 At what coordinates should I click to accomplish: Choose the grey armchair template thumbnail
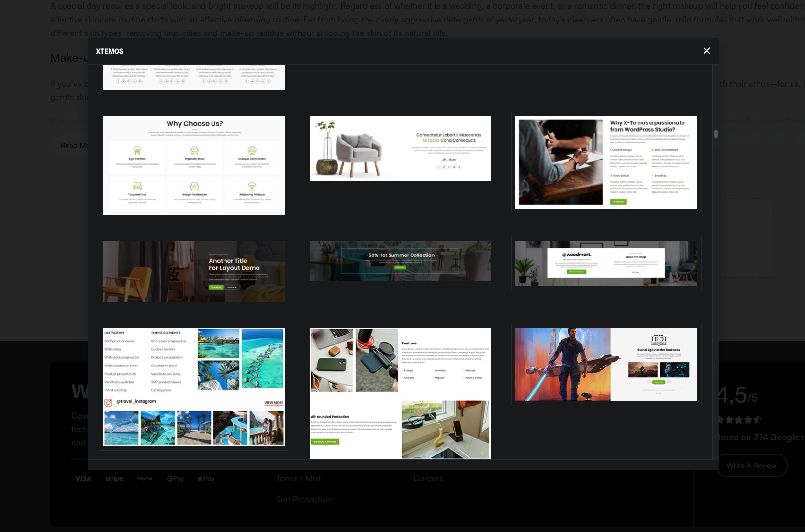[400, 148]
